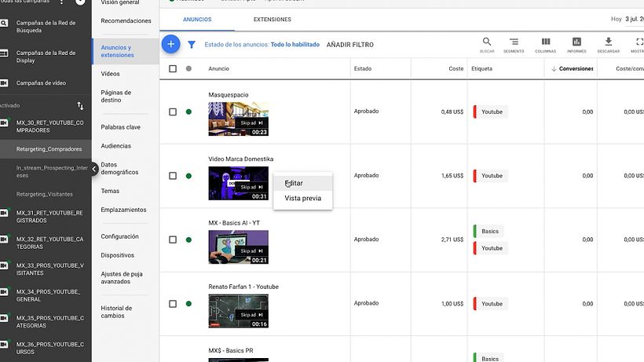Open the filter funnel icon
This screenshot has width=644, height=362.
click(192, 44)
